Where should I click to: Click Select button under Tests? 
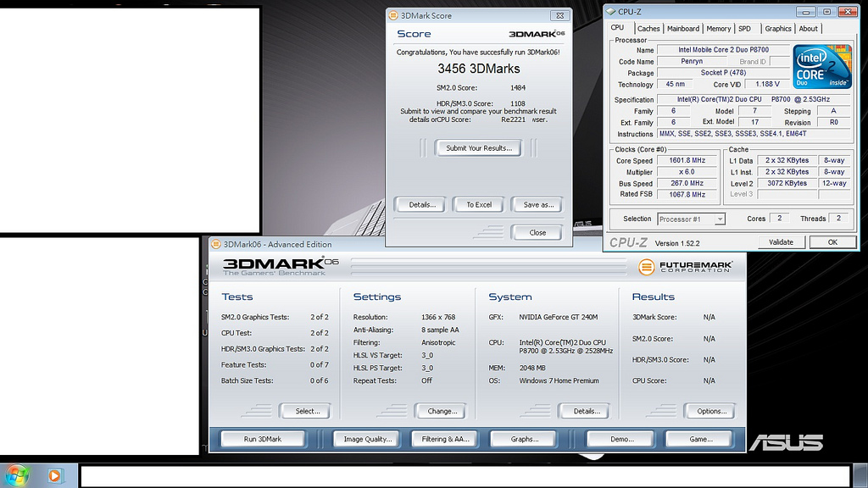pos(307,411)
